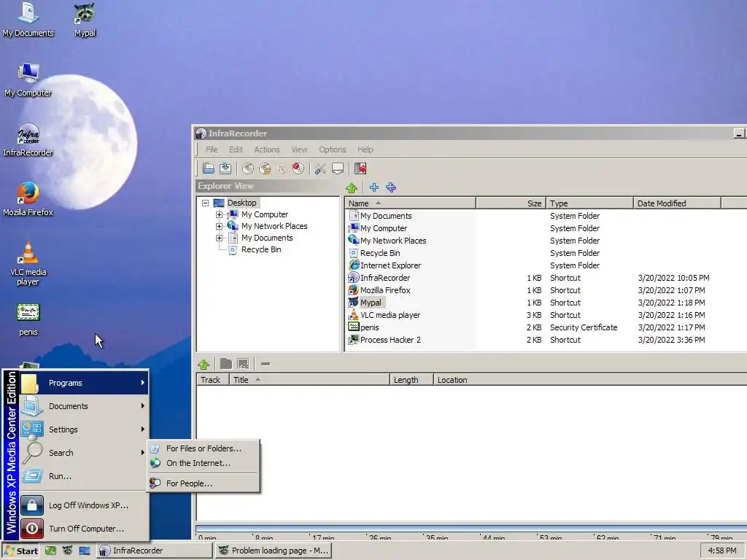The width and height of the screenshot is (747, 560).
Task: Open project properties via wrench and screwdriver icon
Action: pyautogui.click(x=320, y=168)
